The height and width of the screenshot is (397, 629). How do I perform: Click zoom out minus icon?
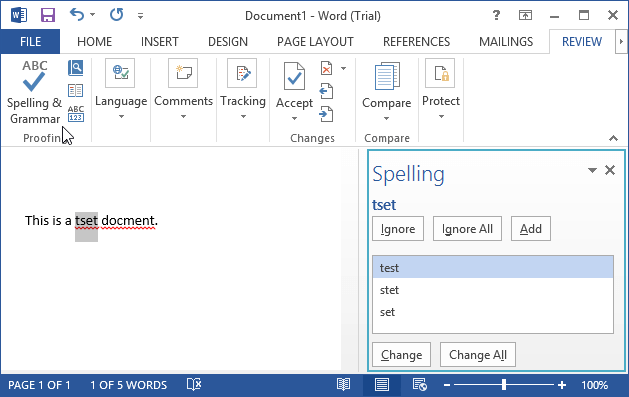(447, 385)
